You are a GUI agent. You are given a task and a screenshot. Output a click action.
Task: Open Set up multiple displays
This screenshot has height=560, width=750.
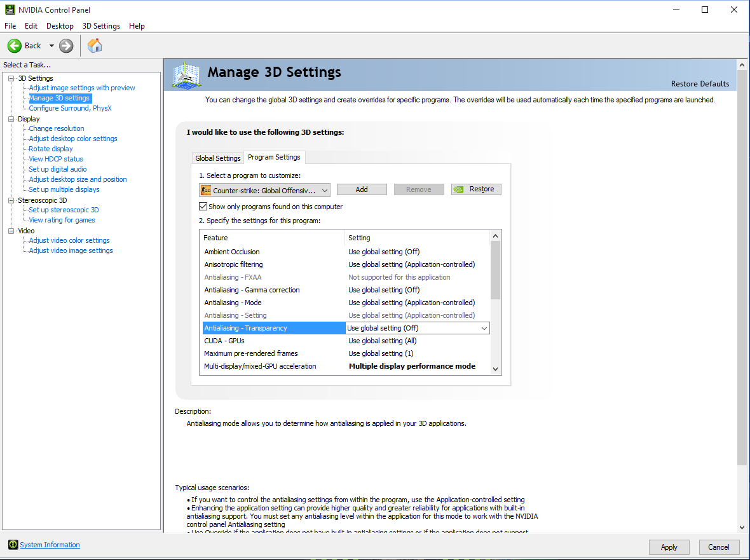coord(64,189)
